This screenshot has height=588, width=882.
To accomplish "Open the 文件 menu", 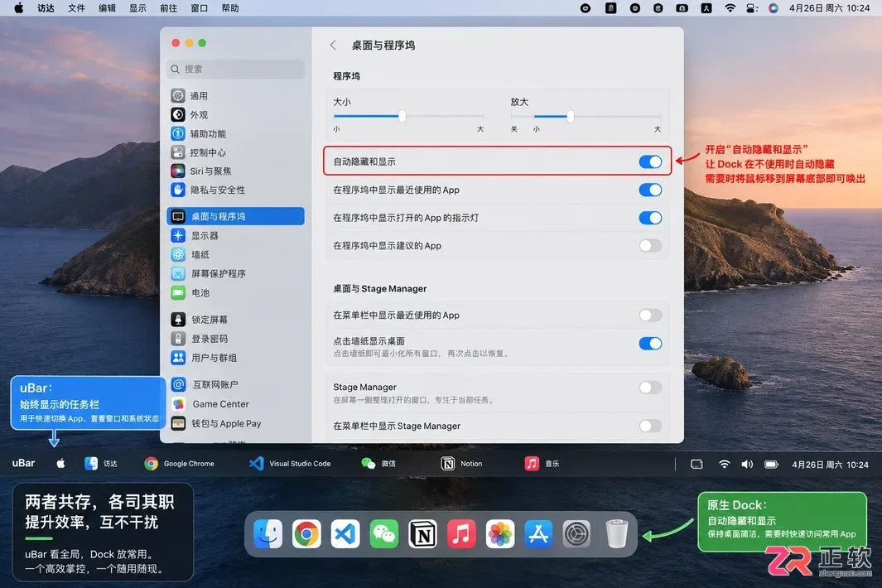I will (76, 8).
